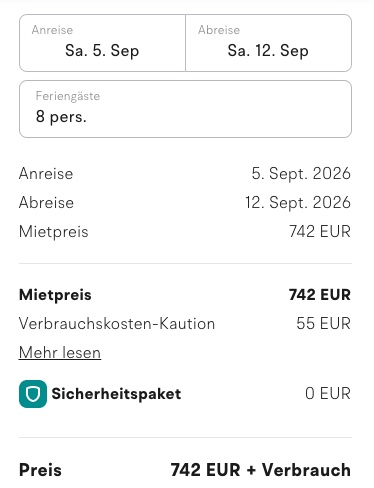The height and width of the screenshot is (488, 374).
Task: Click the Sa. 12. Sep departure date
Action: [x=268, y=51]
